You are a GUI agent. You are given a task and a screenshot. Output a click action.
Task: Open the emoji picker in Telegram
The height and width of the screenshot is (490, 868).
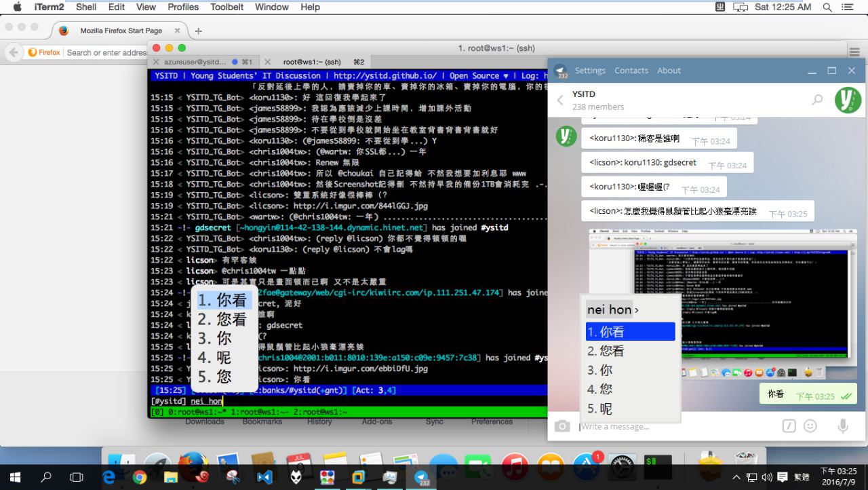pyautogui.click(x=810, y=426)
